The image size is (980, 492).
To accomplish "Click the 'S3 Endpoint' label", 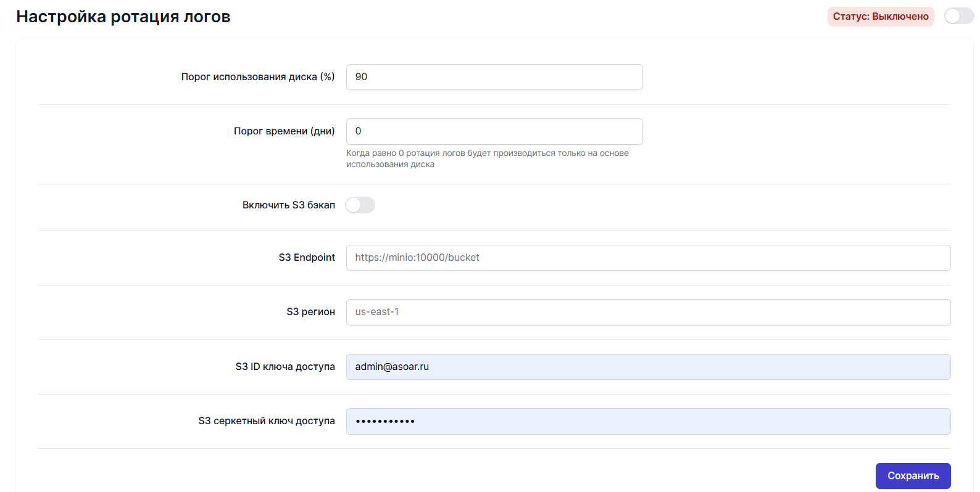I will coord(307,258).
